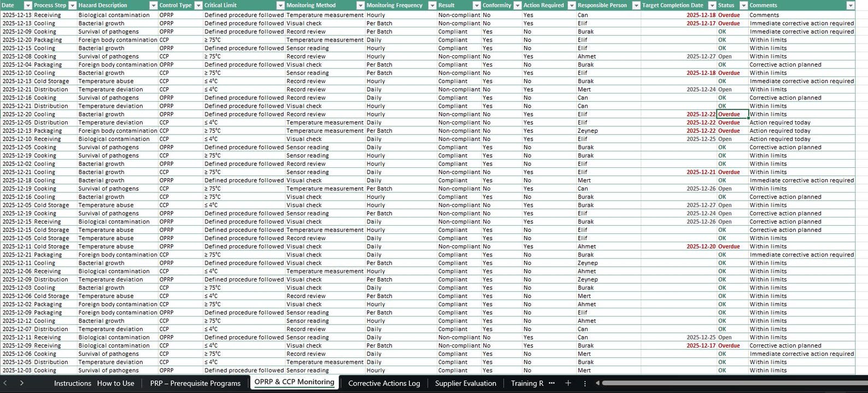The image size is (868, 393).
Task: Click Temperature measurement in 2025-12-06 Receiving row
Action: (x=325, y=271)
